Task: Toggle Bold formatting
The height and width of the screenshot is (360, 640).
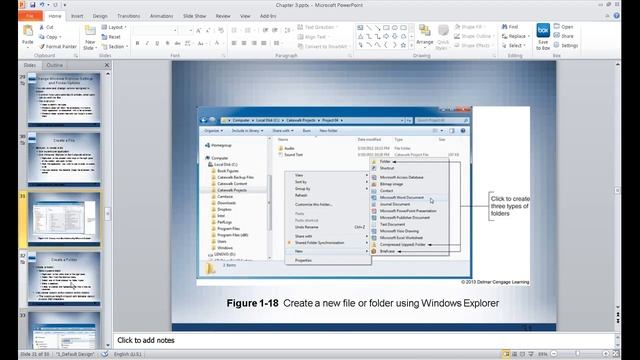Action: click(x=138, y=43)
